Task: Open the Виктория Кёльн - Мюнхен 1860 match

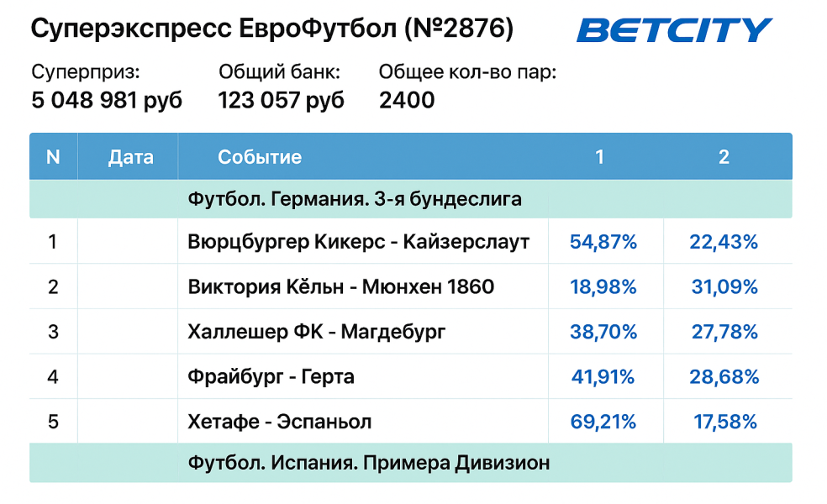Action: click(341, 287)
